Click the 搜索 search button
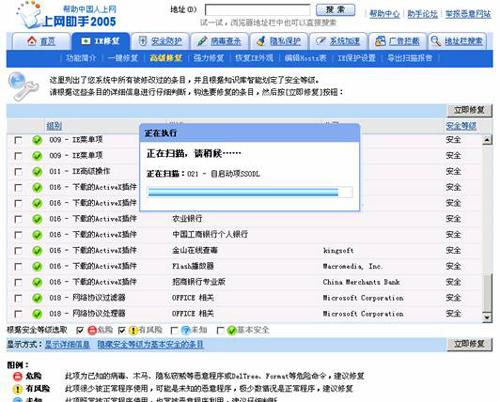Image resolution: width=500 pixels, height=402 pixels. [x=335, y=10]
